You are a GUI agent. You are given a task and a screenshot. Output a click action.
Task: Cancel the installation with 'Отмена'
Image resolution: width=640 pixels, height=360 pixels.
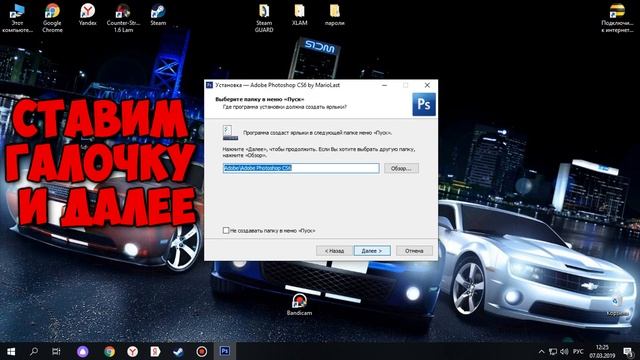coord(414,251)
